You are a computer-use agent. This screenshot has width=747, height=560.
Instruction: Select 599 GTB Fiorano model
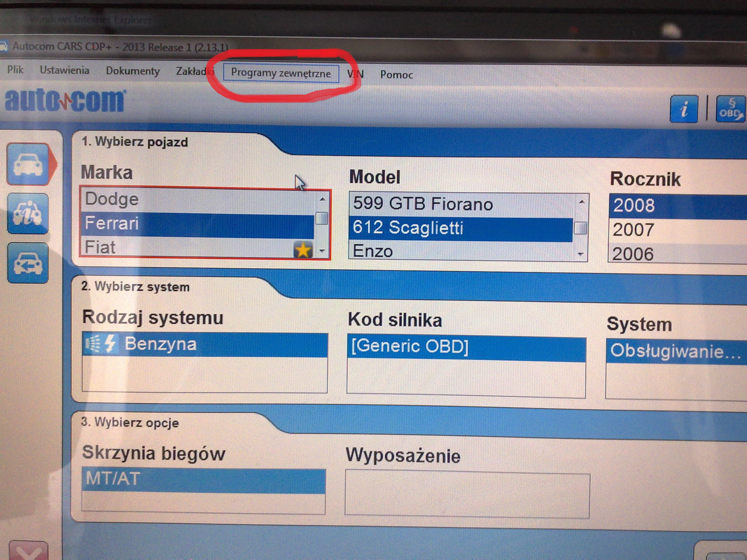pos(461,204)
